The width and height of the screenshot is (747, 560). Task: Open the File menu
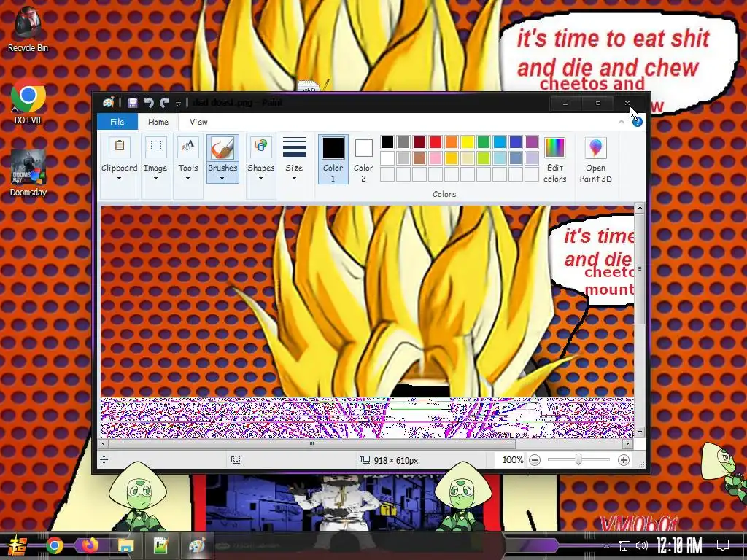click(x=117, y=122)
